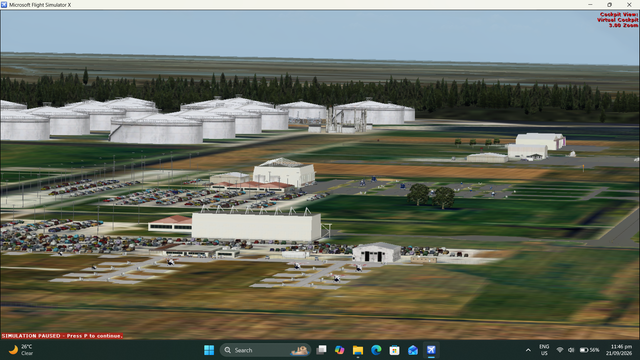This screenshot has width=640, height=360.
Task: Click the 'SIMULATION PAUSED' status text
Action: tap(62, 336)
